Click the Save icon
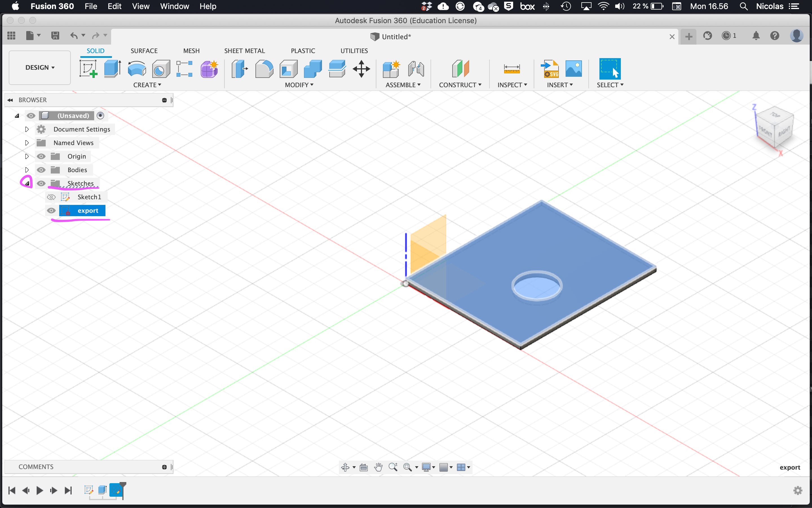812x508 pixels. (55, 35)
